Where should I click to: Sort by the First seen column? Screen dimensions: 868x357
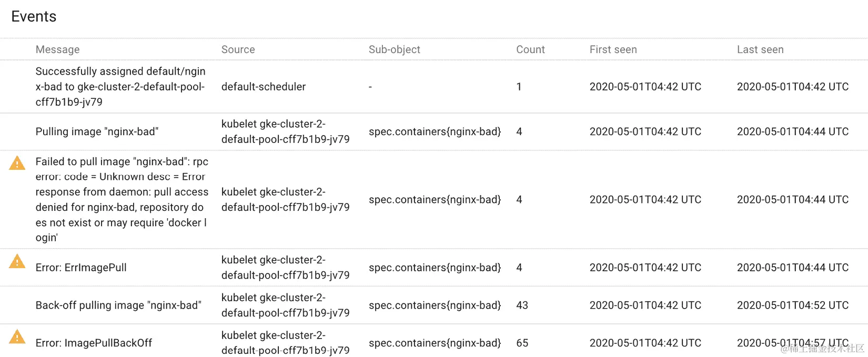click(x=613, y=49)
